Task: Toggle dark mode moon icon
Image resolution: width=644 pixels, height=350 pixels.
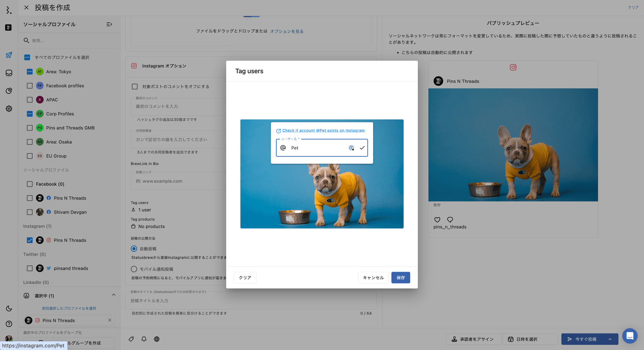Action: pyautogui.click(x=9, y=309)
